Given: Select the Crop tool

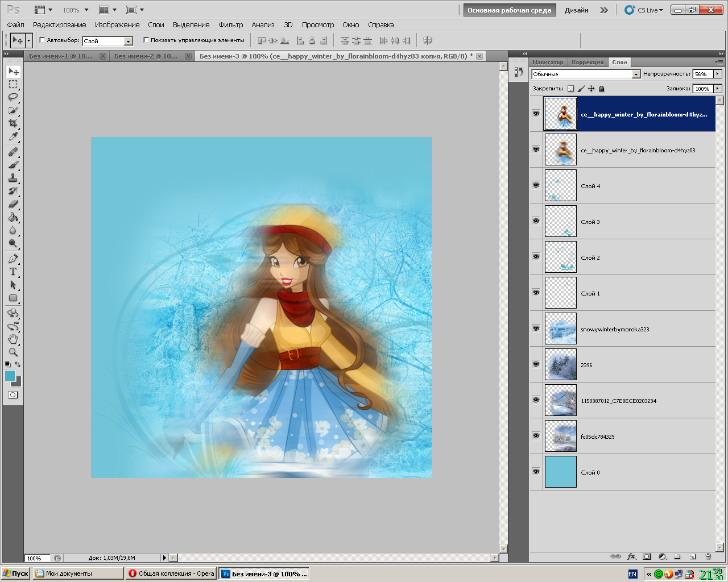Looking at the screenshot, I should pos(13,123).
